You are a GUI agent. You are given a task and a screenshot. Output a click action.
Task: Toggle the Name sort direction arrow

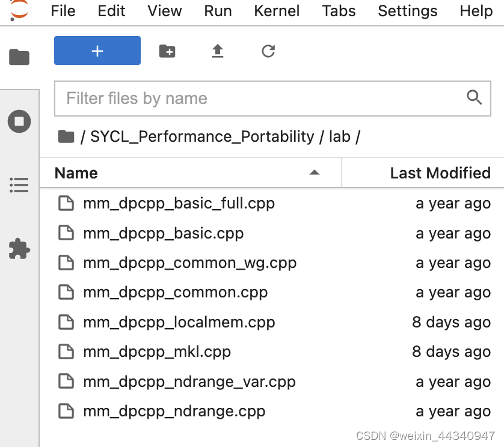pos(315,173)
